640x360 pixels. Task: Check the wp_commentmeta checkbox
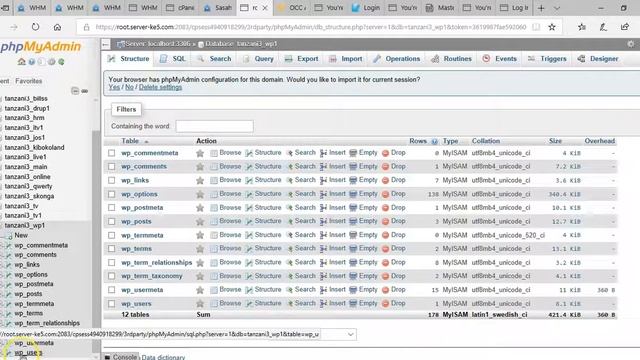[111, 153]
